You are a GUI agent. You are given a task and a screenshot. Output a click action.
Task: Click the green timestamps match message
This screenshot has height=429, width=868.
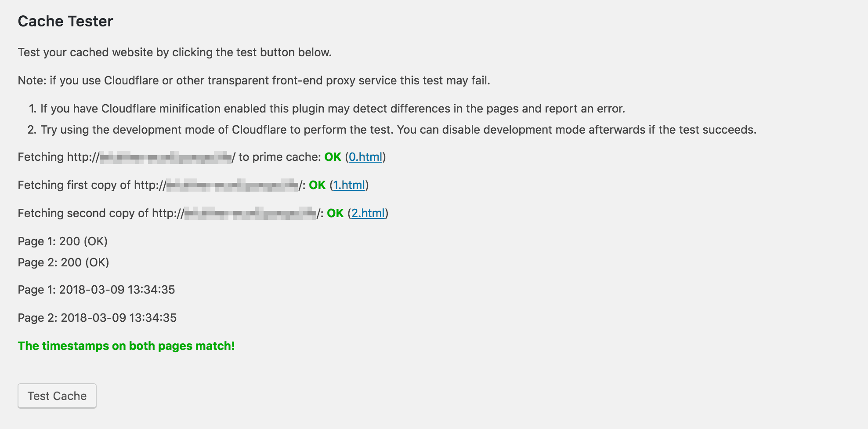point(127,346)
